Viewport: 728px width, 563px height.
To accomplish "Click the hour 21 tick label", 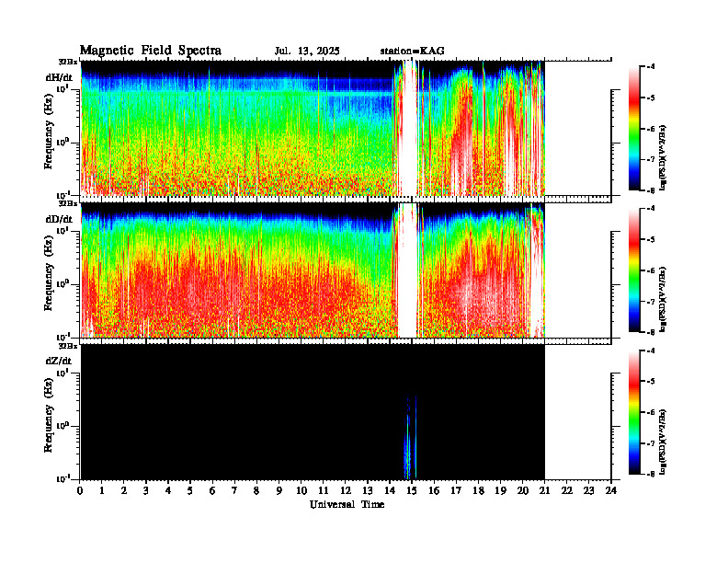I will pyautogui.click(x=544, y=490).
